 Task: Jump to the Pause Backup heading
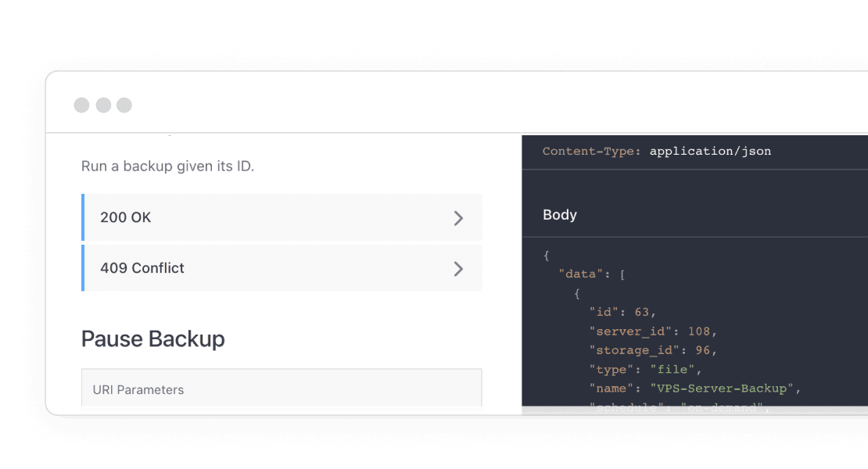pyautogui.click(x=153, y=338)
